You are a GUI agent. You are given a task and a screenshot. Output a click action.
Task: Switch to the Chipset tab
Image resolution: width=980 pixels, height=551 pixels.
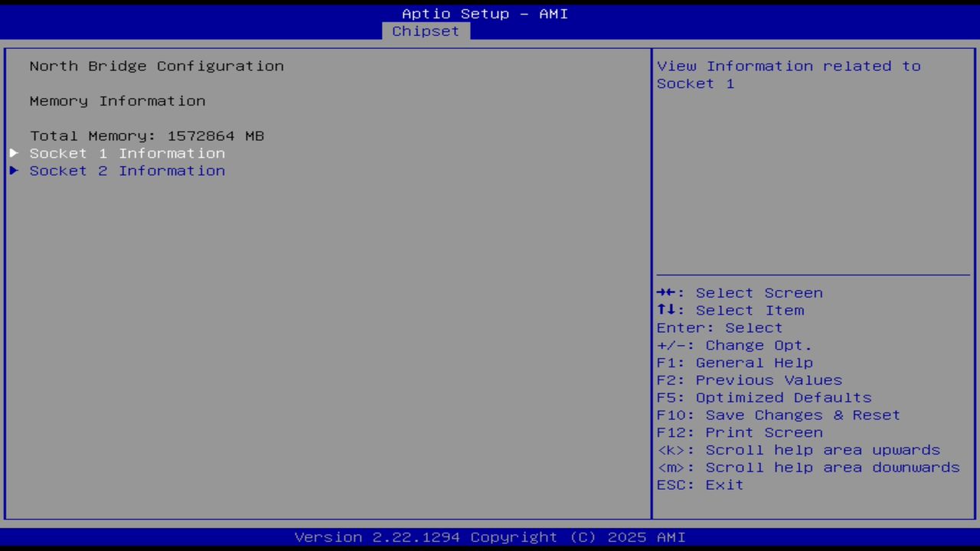coord(426,31)
